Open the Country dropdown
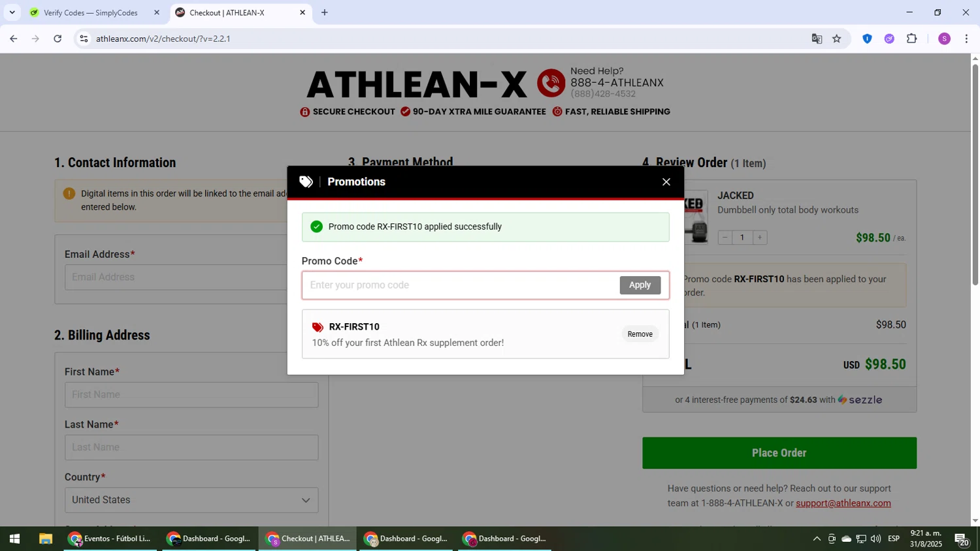 (191, 500)
